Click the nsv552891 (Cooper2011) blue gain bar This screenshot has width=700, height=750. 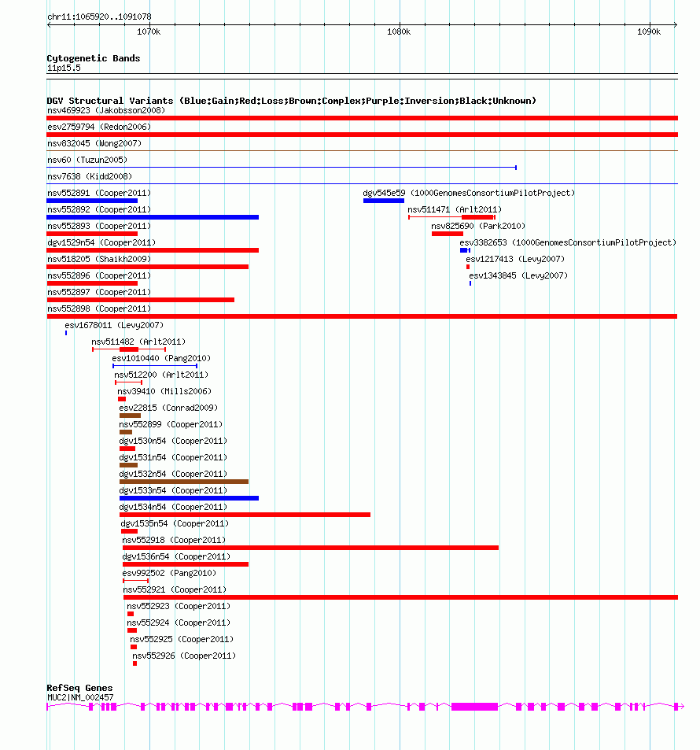click(x=92, y=201)
